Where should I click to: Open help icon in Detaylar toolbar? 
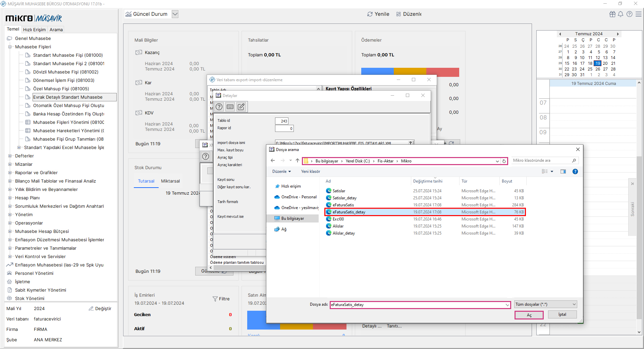coord(219,107)
